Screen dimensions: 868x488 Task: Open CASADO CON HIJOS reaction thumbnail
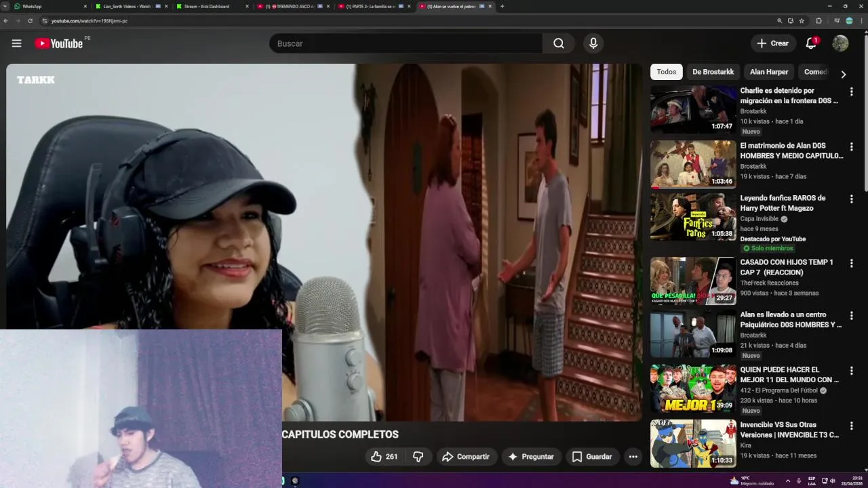(x=693, y=281)
